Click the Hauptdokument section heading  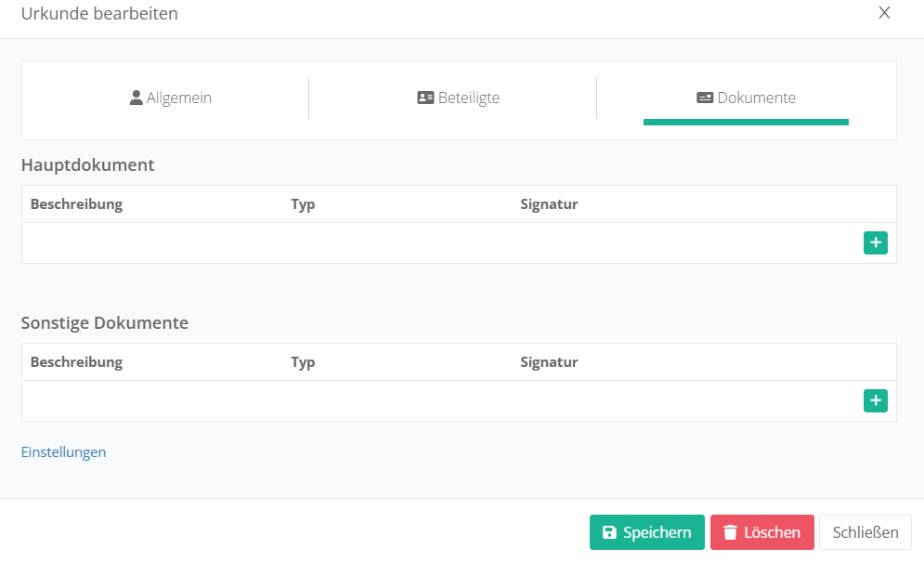point(87,165)
